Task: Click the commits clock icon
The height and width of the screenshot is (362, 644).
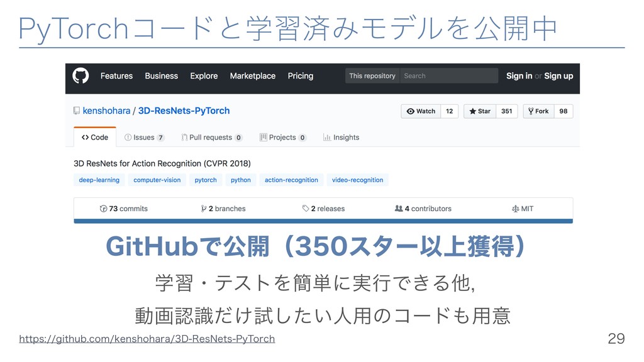Action: click(104, 209)
